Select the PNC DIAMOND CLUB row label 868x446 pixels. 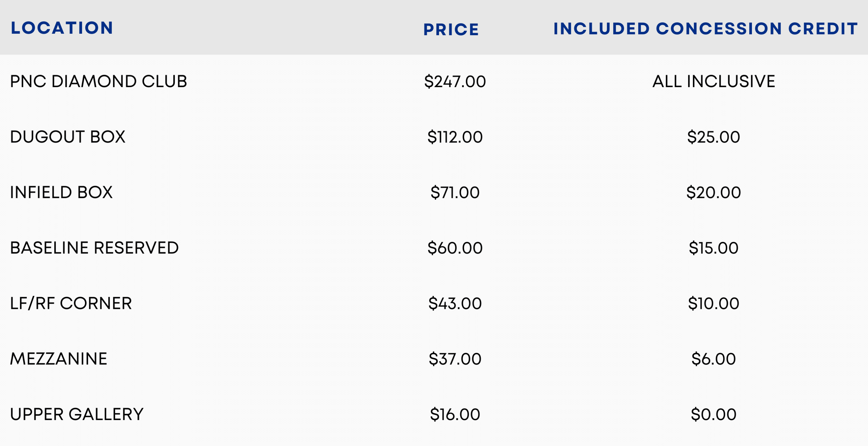[98, 82]
